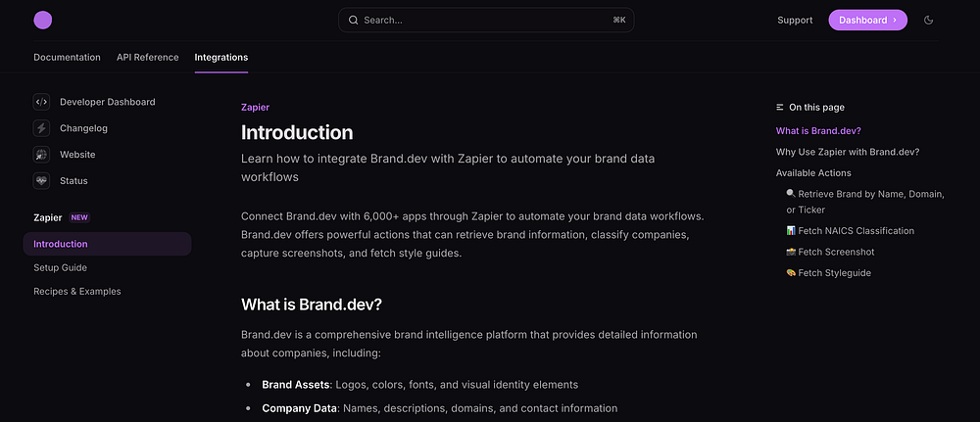
Task: Click the On this page list icon
Action: click(x=780, y=108)
